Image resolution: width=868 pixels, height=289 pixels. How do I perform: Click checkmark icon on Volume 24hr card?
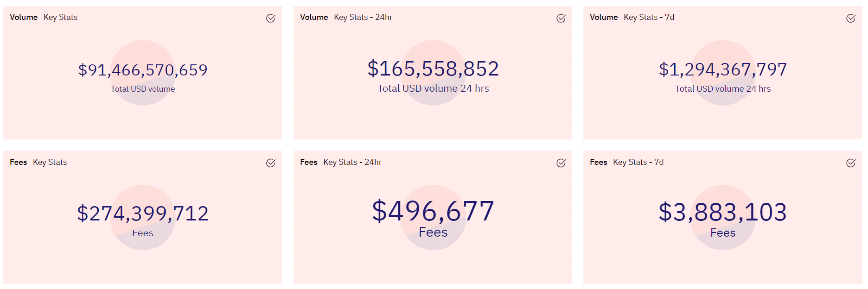pos(561,18)
